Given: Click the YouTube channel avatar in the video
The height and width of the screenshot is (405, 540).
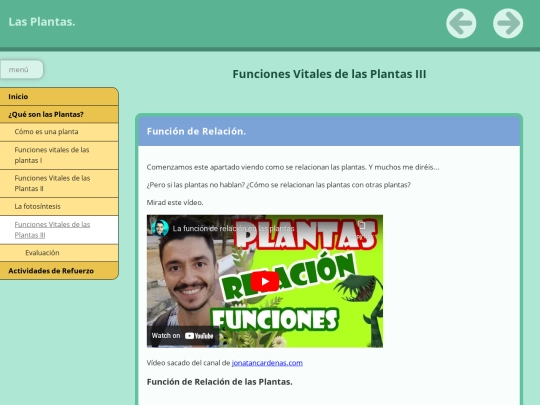Looking at the screenshot, I should pyautogui.click(x=160, y=228).
